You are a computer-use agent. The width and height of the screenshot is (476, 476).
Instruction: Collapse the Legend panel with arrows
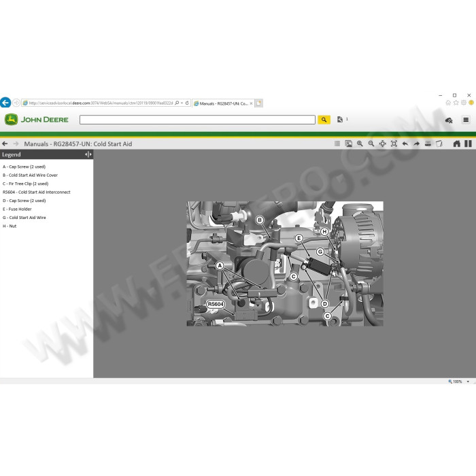click(x=88, y=154)
